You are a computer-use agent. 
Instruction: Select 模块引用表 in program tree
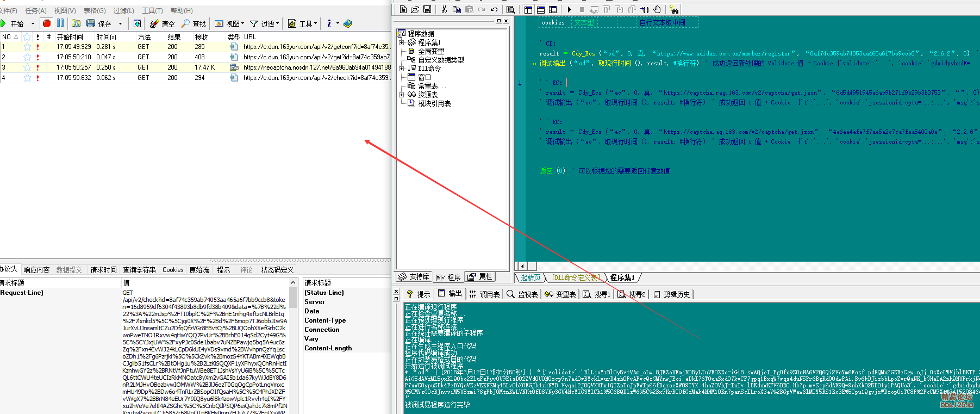tap(434, 103)
